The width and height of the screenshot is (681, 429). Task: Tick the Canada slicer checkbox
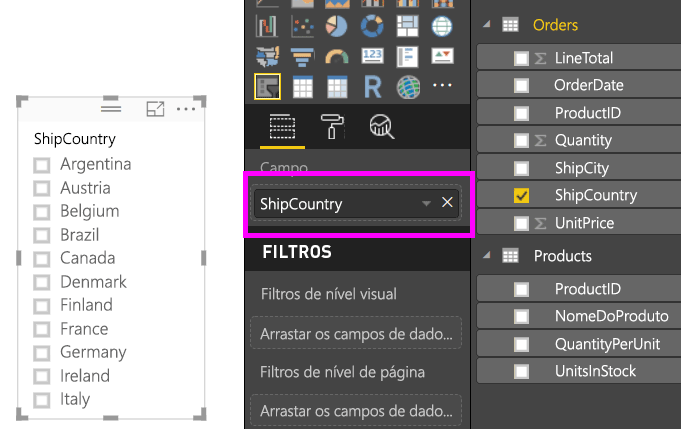(42, 259)
